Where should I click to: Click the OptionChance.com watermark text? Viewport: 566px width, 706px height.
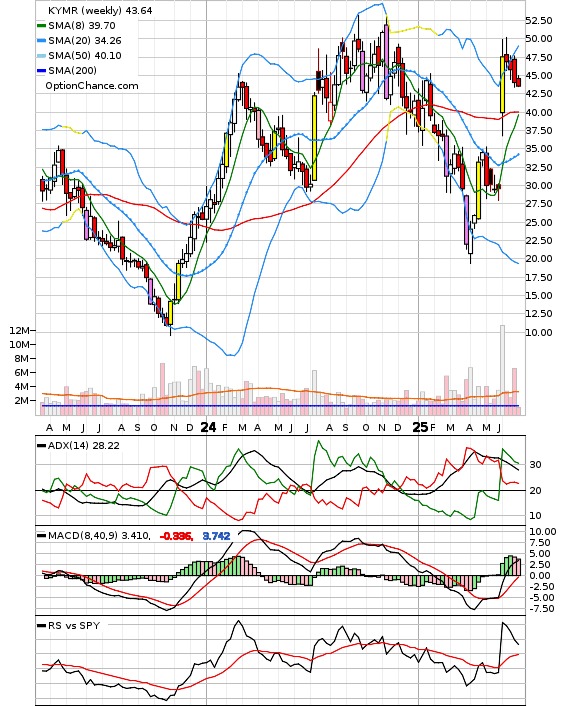pos(92,86)
